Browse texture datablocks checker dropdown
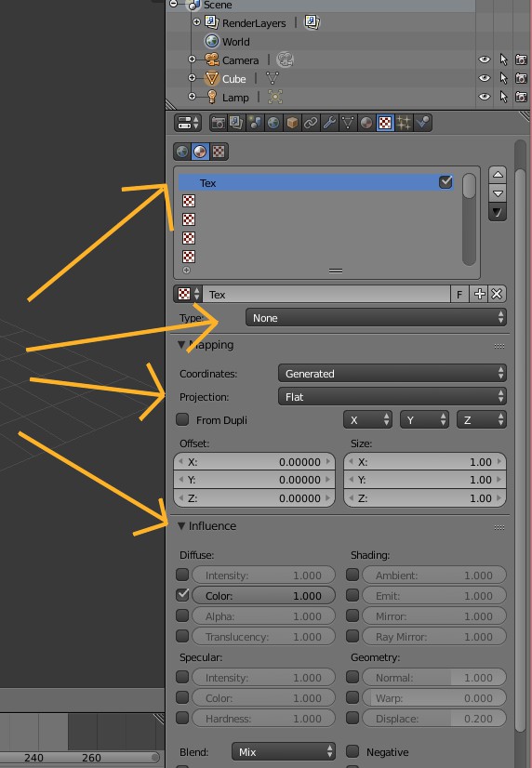 coord(188,295)
